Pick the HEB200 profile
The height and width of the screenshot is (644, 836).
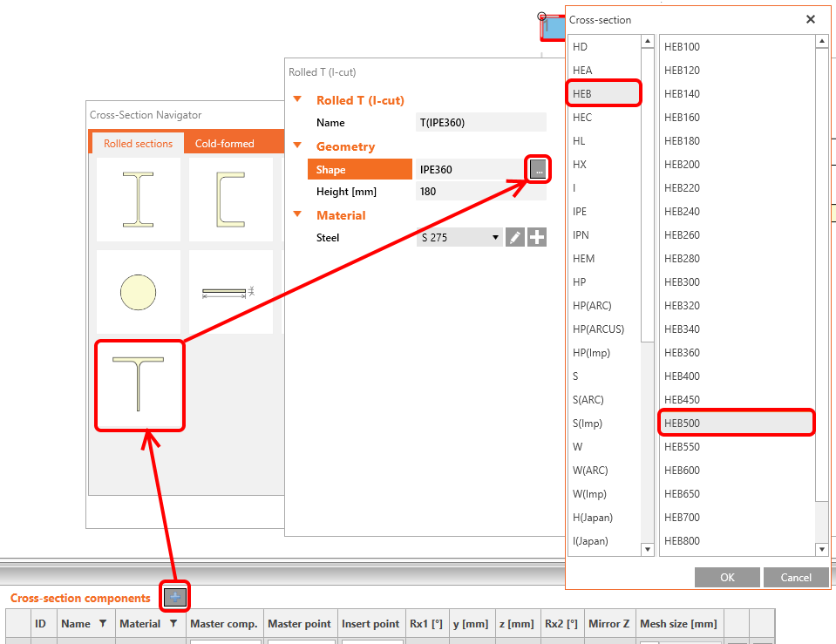click(x=737, y=164)
